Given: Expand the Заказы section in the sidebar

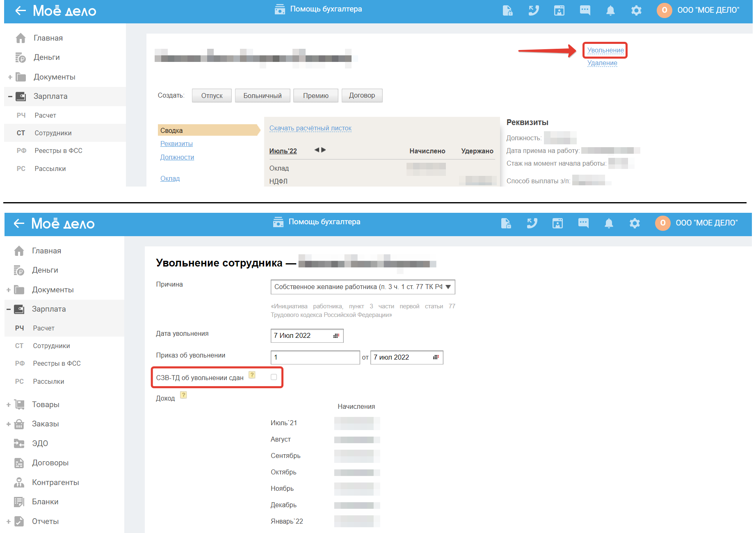Looking at the screenshot, I should coord(9,424).
